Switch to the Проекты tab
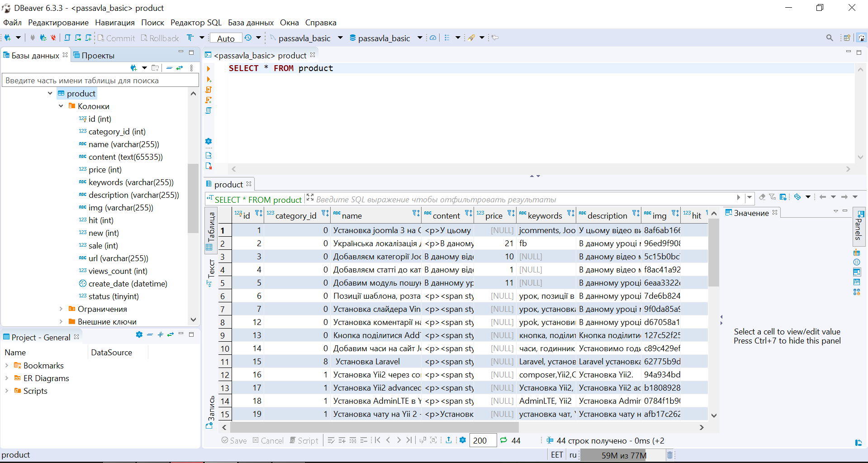Image resolution: width=868 pixels, height=463 pixels. 94,55
